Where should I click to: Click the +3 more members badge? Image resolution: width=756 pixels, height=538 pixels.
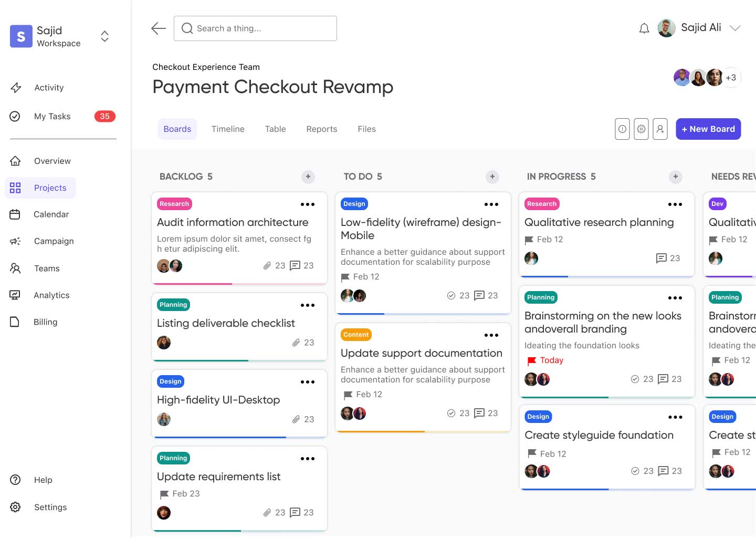pyautogui.click(x=731, y=78)
